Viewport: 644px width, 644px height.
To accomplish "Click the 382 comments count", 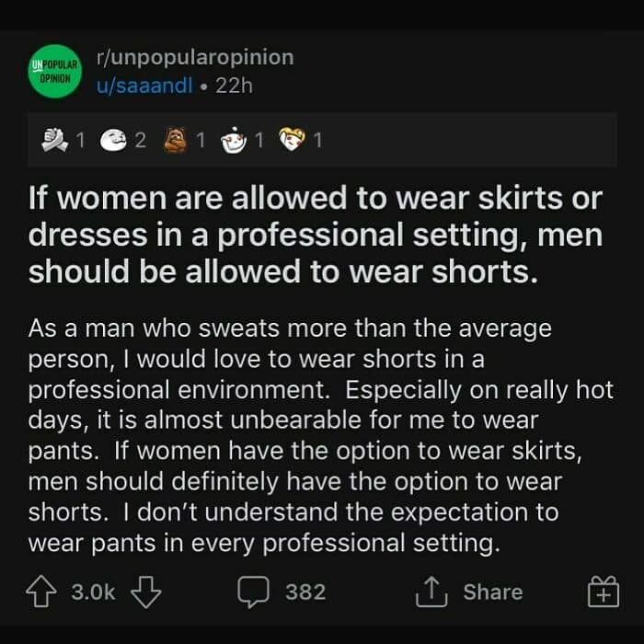I will (x=305, y=592).
